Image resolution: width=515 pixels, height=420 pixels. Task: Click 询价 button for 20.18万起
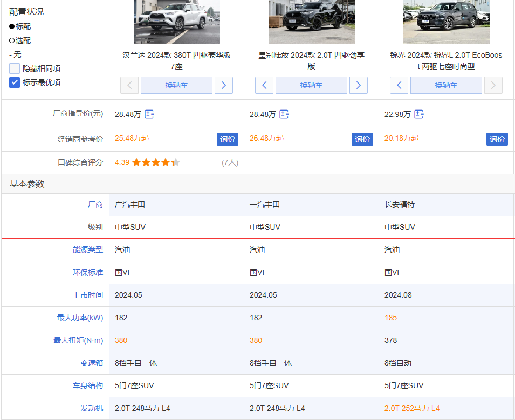497,139
